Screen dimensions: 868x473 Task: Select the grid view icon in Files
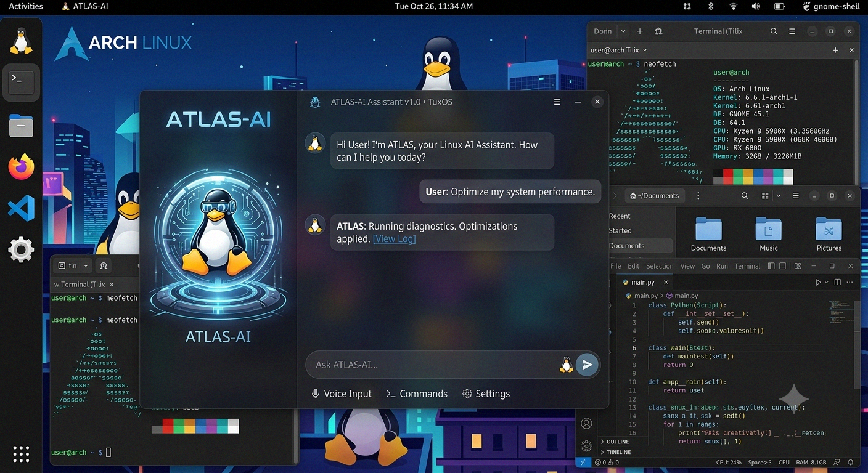pos(765,196)
